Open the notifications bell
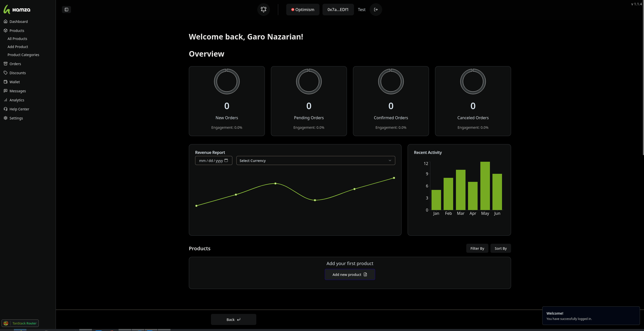The height and width of the screenshot is (331, 644). point(263,10)
